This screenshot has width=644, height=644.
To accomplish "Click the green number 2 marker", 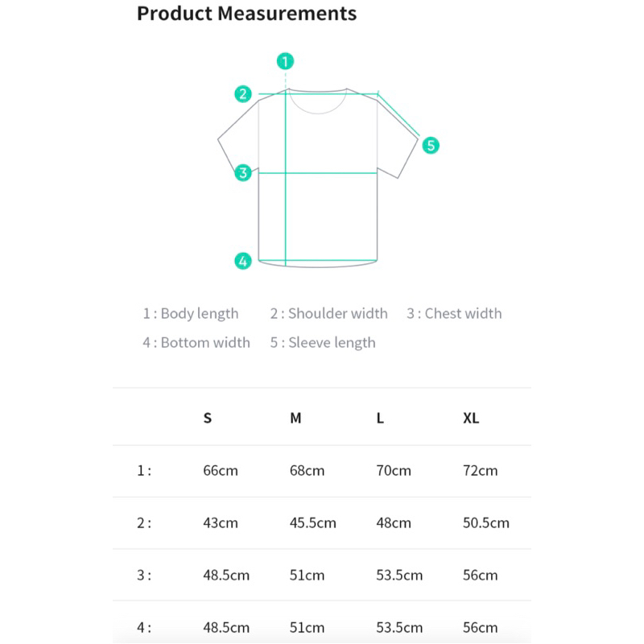I will 243,93.
